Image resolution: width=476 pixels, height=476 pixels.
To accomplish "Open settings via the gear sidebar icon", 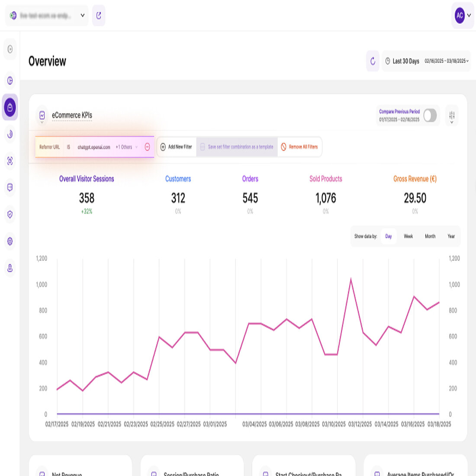I will tap(10, 241).
